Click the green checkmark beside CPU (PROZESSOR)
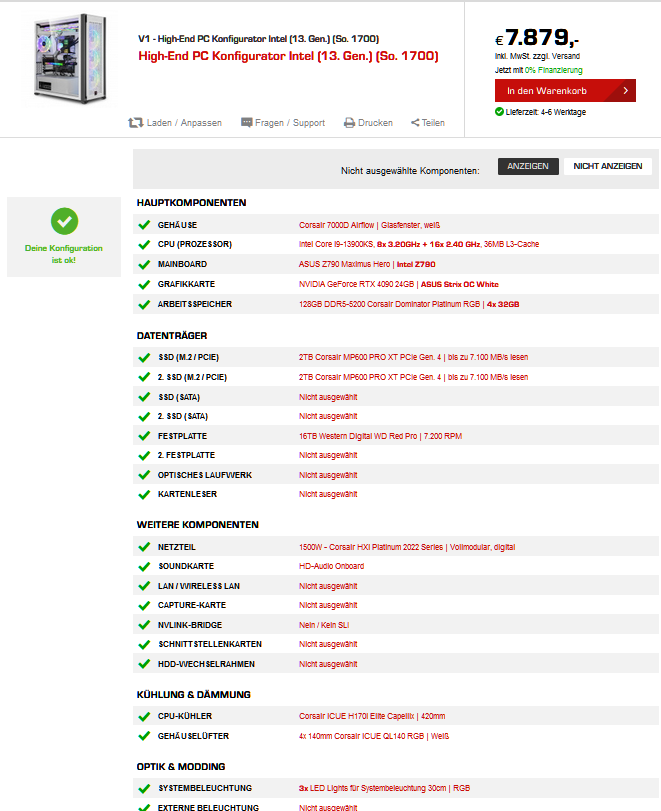 pyautogui.click(x=144, y=245)
